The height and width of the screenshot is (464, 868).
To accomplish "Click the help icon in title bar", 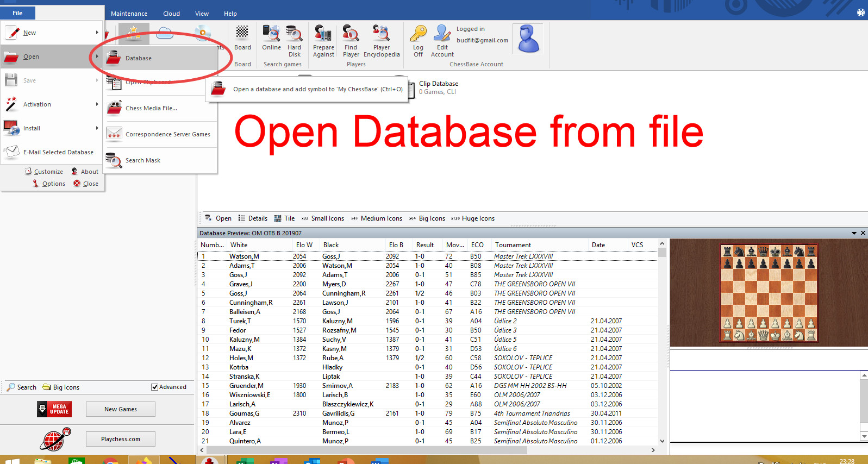I will coord(861,12).
